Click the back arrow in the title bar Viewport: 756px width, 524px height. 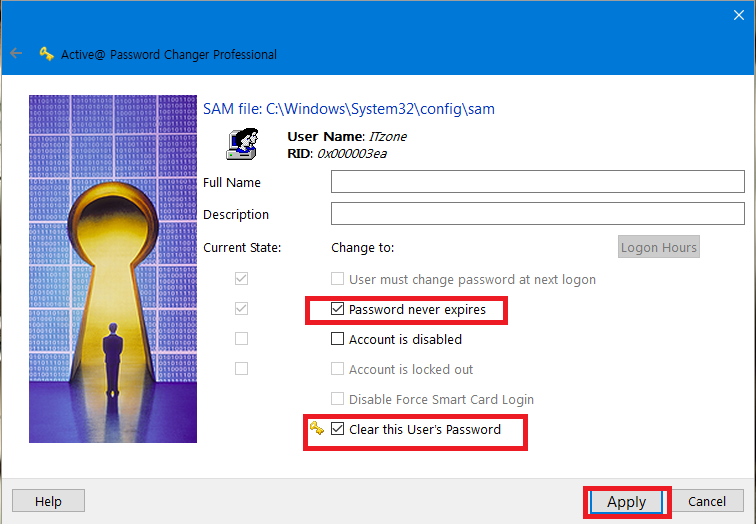(x=16, y=54)
